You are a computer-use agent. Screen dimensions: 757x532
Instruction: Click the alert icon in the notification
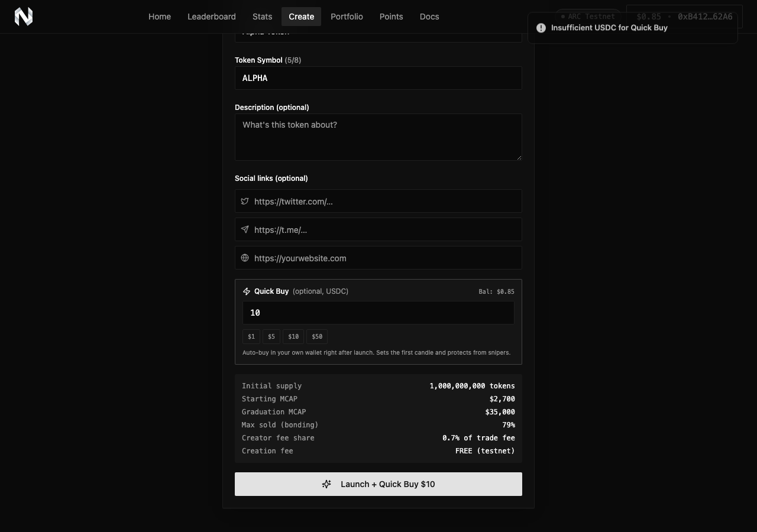pyautogui.click(x=541, y=28)
